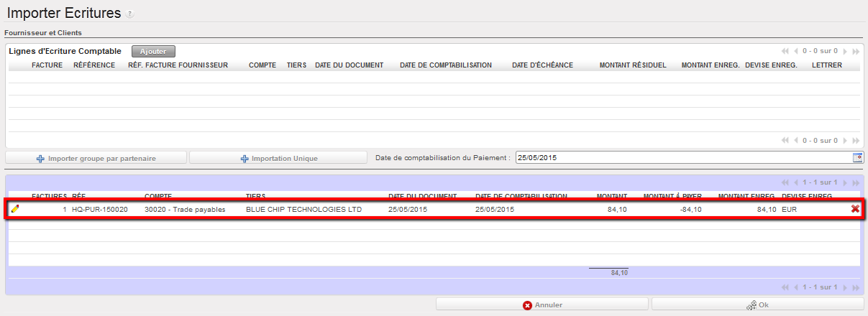Select BLUE CHIP TECHNOLOGIES LTD cell
This screenshot has width=868, height=316.
tap(303, 210)
